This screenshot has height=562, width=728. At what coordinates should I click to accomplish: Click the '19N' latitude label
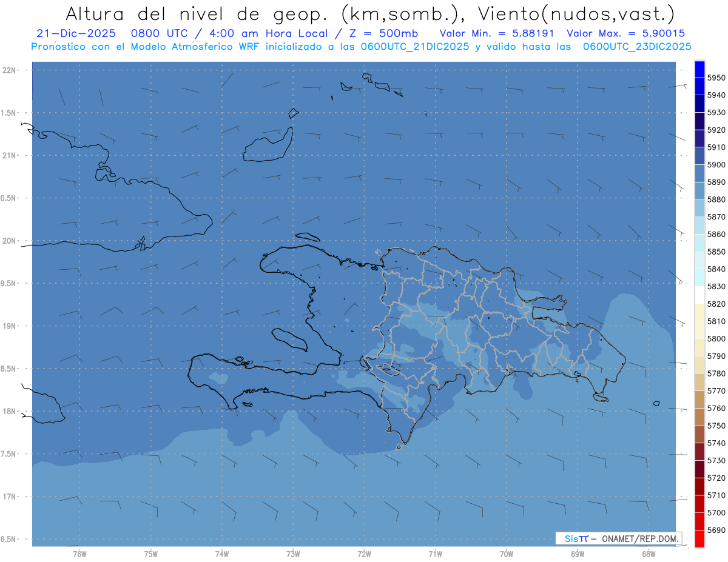[10, 326]
